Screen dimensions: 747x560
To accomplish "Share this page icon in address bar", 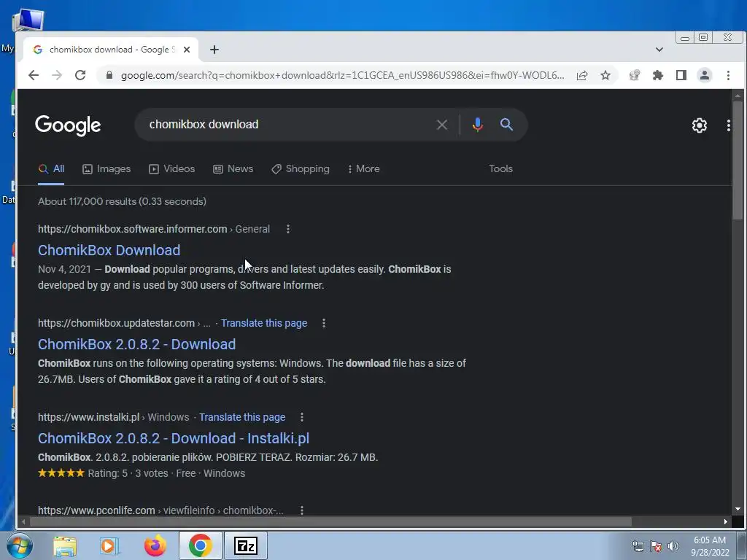I will pyautogui.click(x=581, y=75).
